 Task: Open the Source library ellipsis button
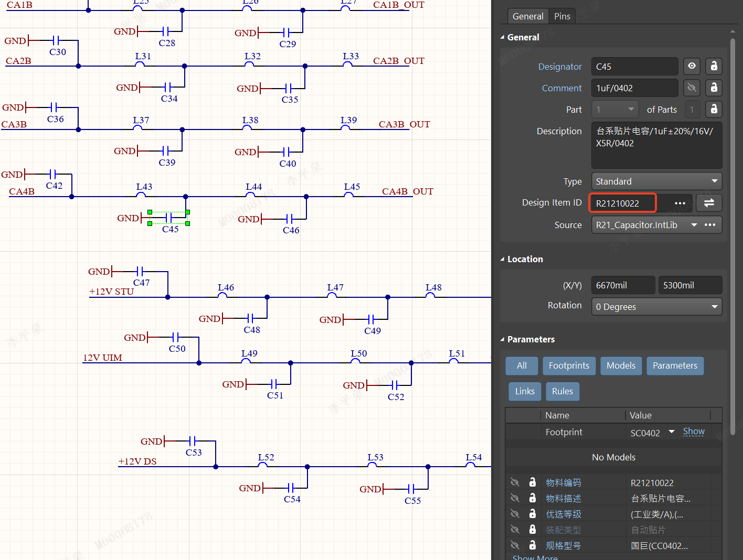pyautogui.click(x=710, y=225)
